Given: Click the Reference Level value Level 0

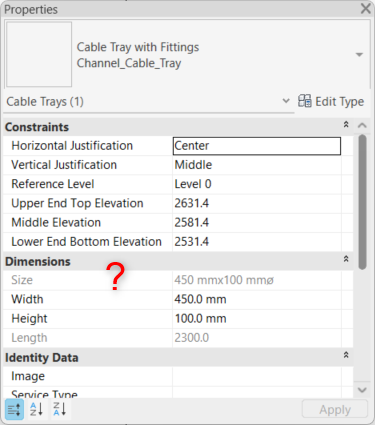Looking at the screenshot, I should tap(193, 184).
